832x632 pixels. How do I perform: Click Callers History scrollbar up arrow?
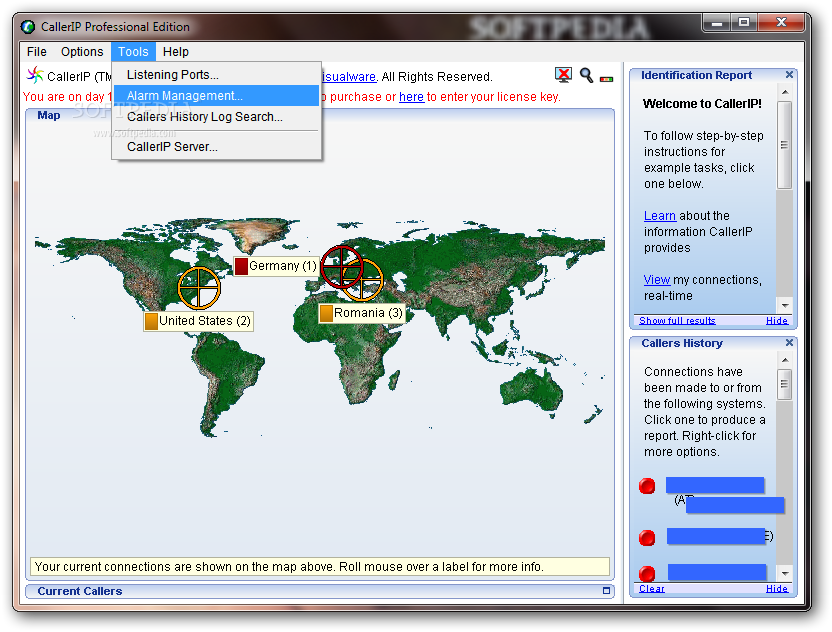tap(784, 360)
